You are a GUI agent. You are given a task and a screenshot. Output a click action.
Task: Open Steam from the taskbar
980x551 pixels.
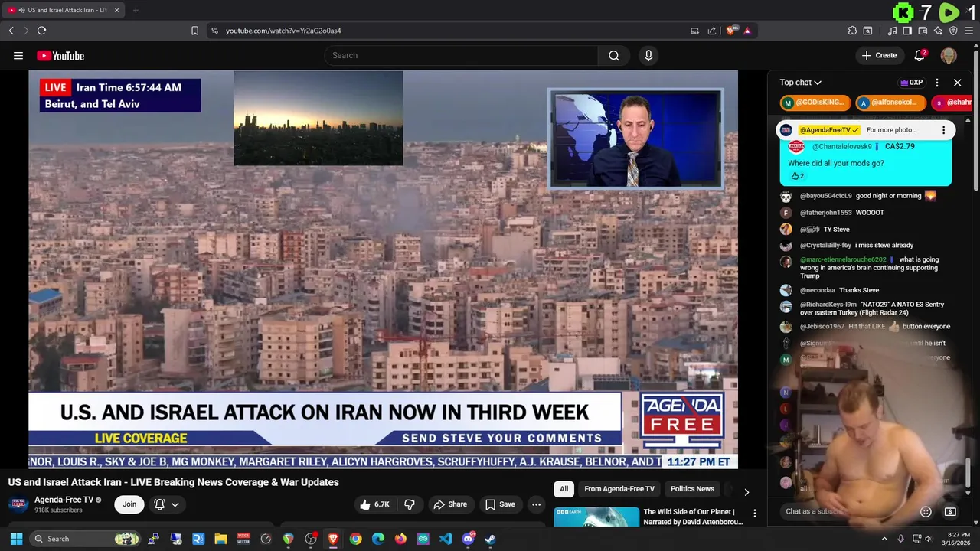point(490,539)
